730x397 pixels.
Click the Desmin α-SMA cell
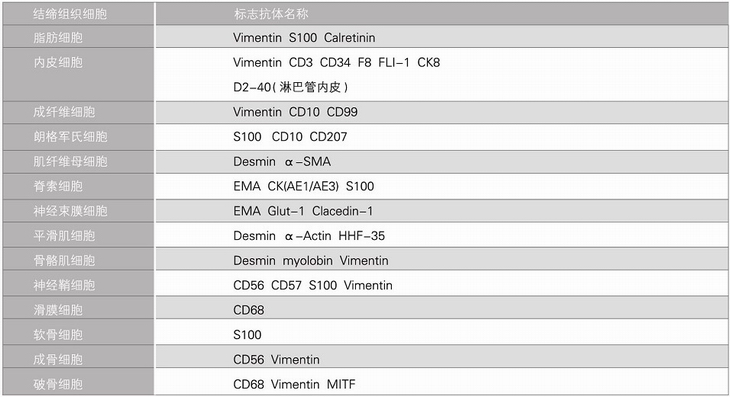tap(442, 162)
